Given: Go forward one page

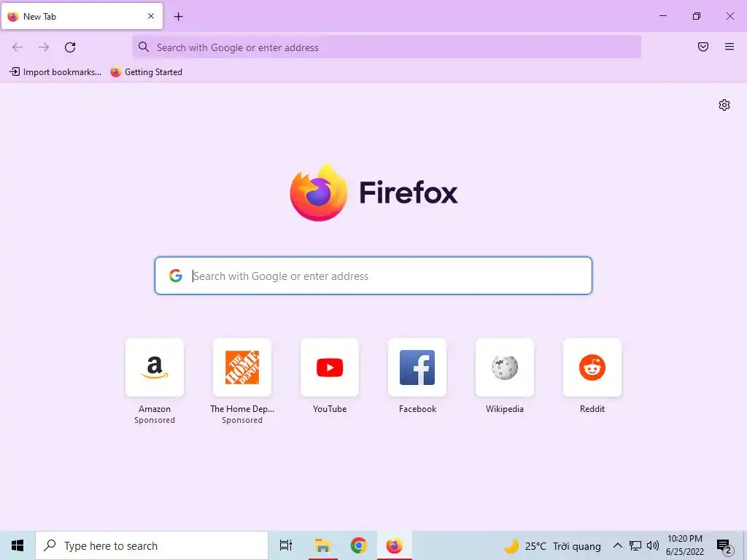Looking at the screenshot, I should (x=44, y=47).
